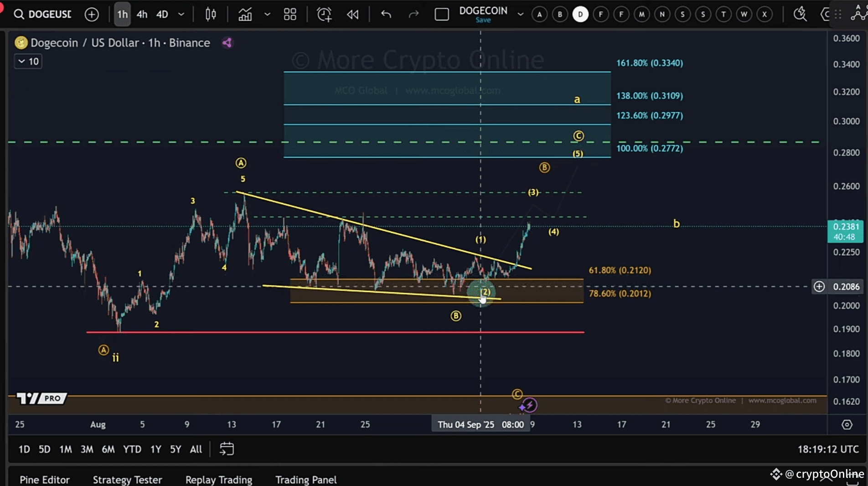Open the Strategy Tester tab
The image size is (868, 486).
[128, 480]
